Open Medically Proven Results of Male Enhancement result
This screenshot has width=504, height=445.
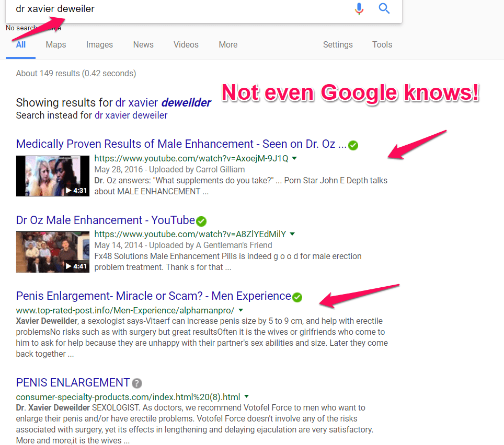click(x=181, y=144)
